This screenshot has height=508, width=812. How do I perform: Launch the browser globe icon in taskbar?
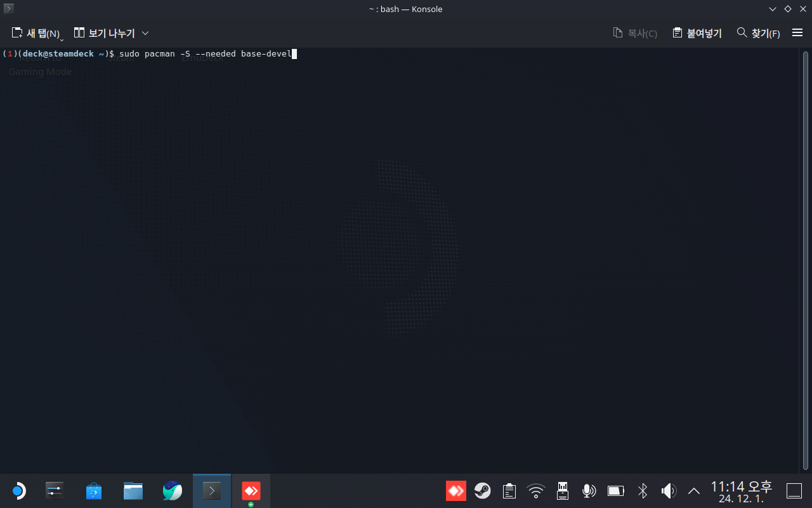(173, 491)
